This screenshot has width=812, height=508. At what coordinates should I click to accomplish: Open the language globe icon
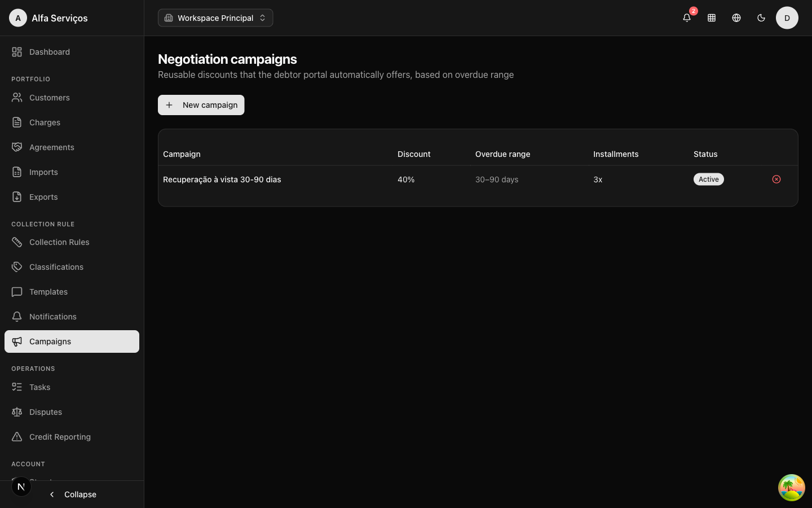click(x=736, y=18)
